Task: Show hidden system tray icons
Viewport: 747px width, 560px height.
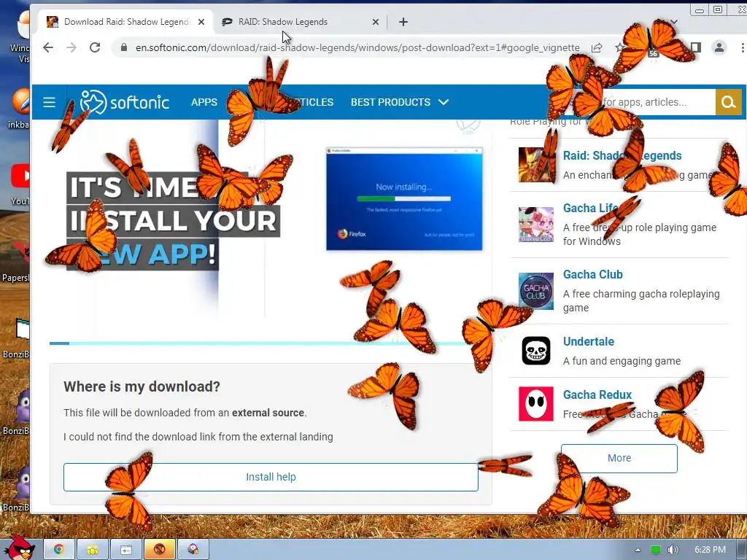Action: [x=638, y=550]
